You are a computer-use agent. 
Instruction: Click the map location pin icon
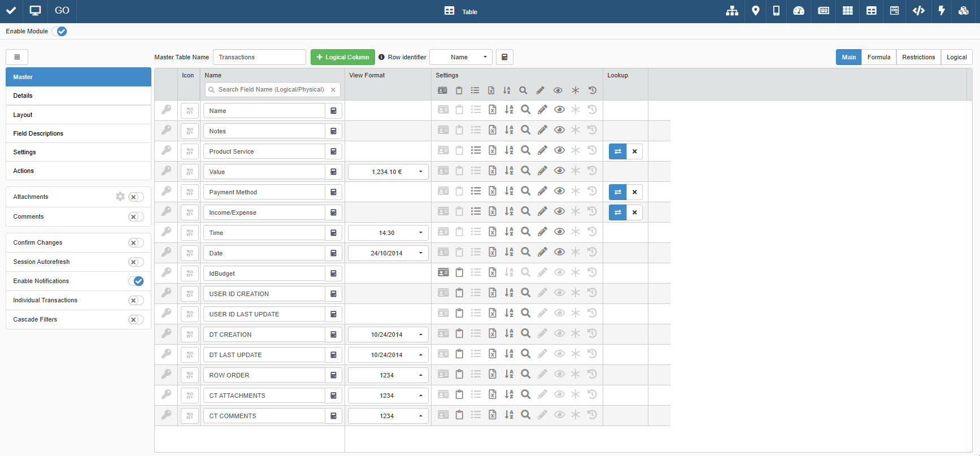tap(756, 11)
